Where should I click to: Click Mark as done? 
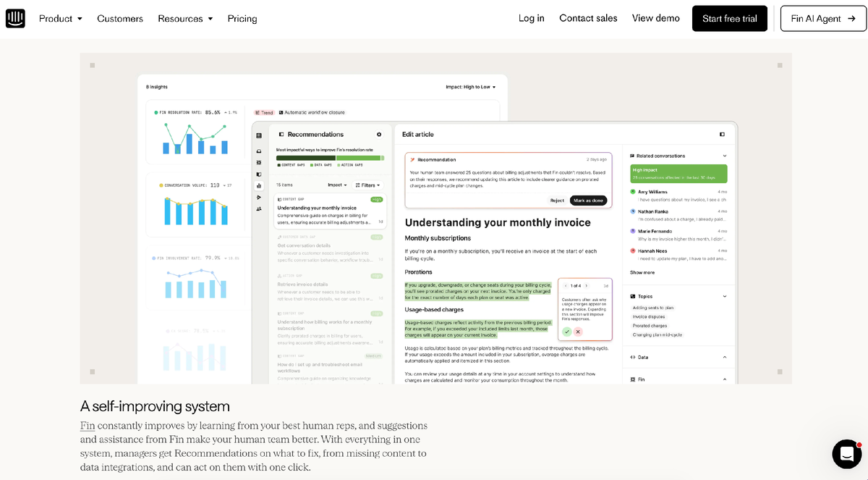pos(588,201)
